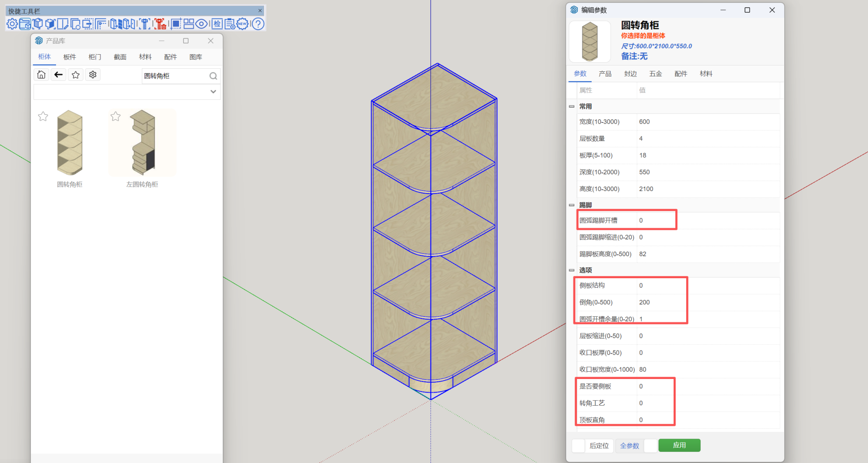Click the 检 check icon in toolbar
The image size is (868, 463).
[217, 24]
